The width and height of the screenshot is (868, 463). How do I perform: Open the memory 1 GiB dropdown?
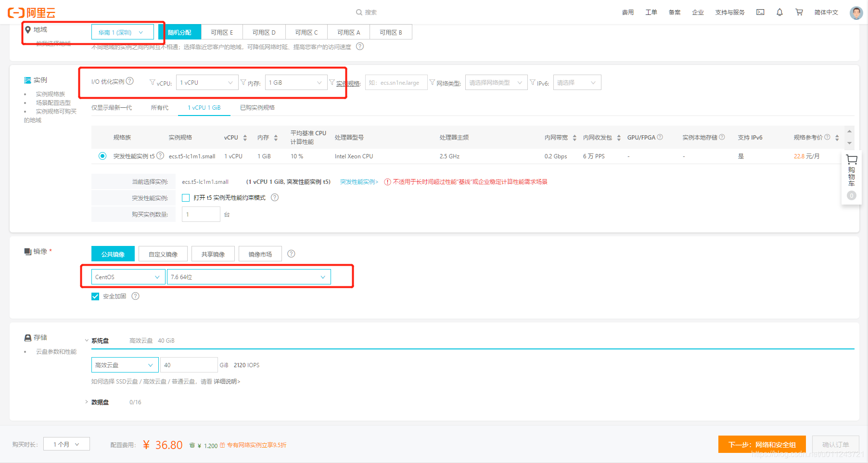[x=296, y=82]
